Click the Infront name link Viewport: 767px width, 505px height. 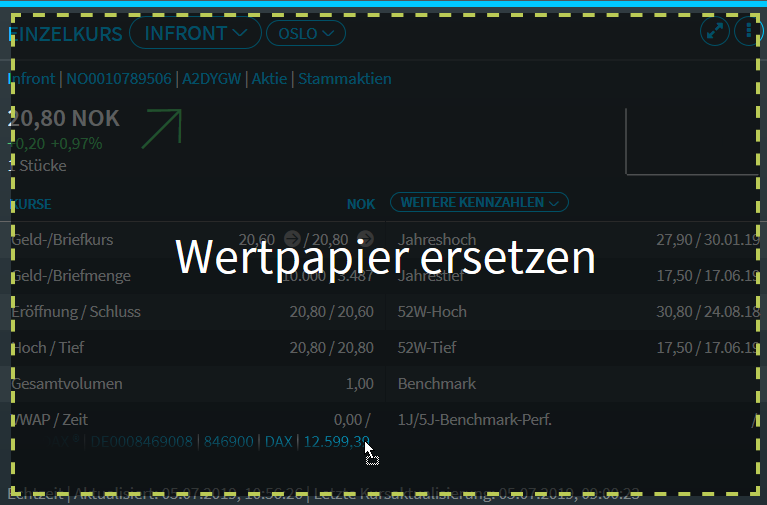click(x=32, y=78)
